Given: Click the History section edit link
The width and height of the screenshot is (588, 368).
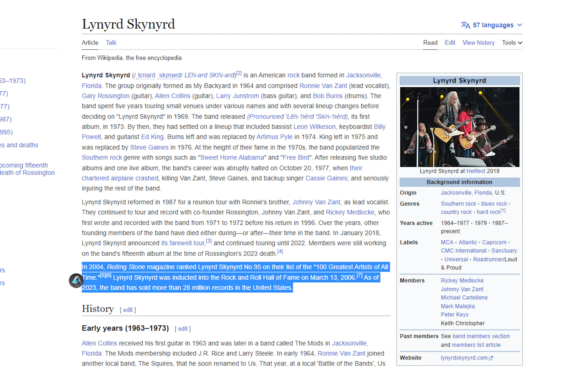Looking at the screenshot, I should tap(128, 310).
